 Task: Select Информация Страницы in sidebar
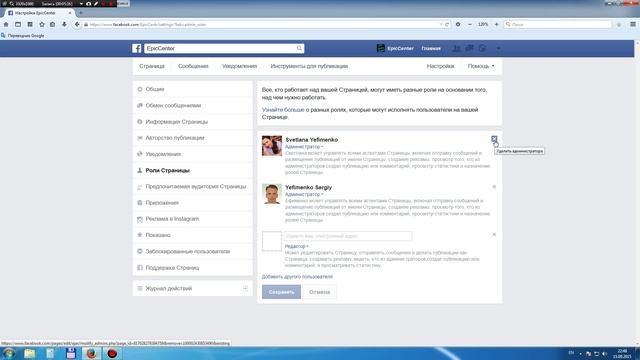coord(193,122)
